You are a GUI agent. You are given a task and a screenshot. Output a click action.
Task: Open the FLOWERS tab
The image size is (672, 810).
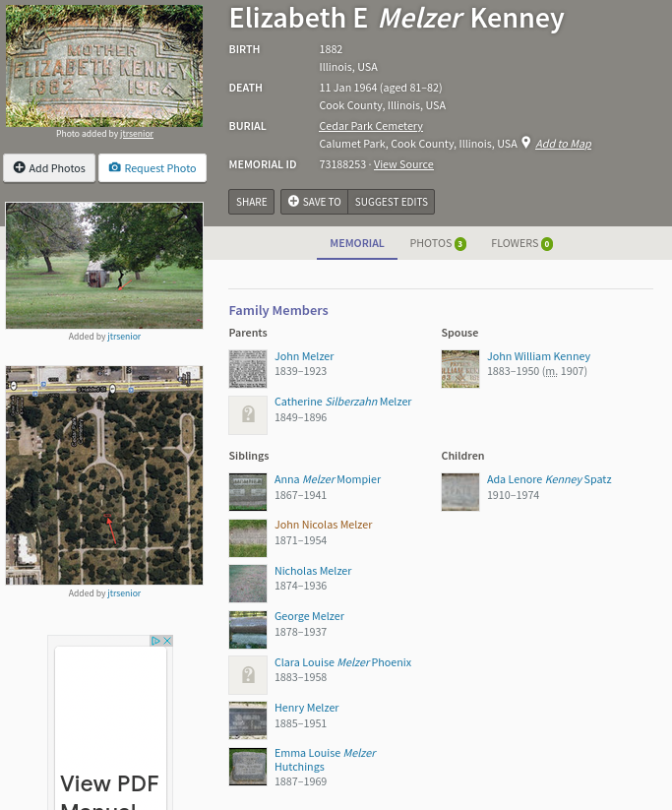coord(521,243)
